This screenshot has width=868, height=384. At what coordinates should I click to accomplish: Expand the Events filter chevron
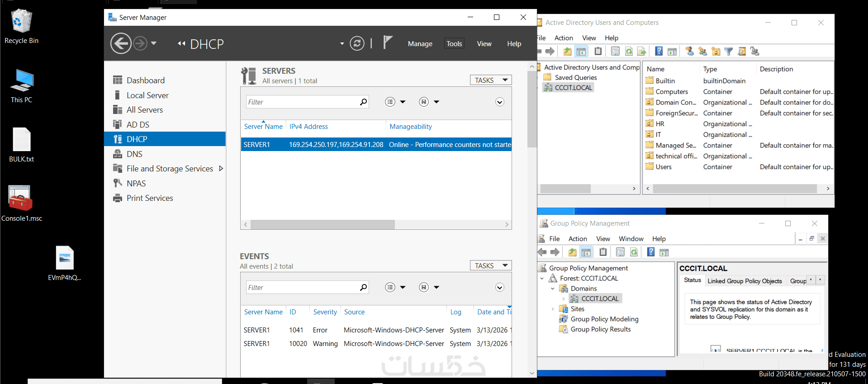(500, 287)
